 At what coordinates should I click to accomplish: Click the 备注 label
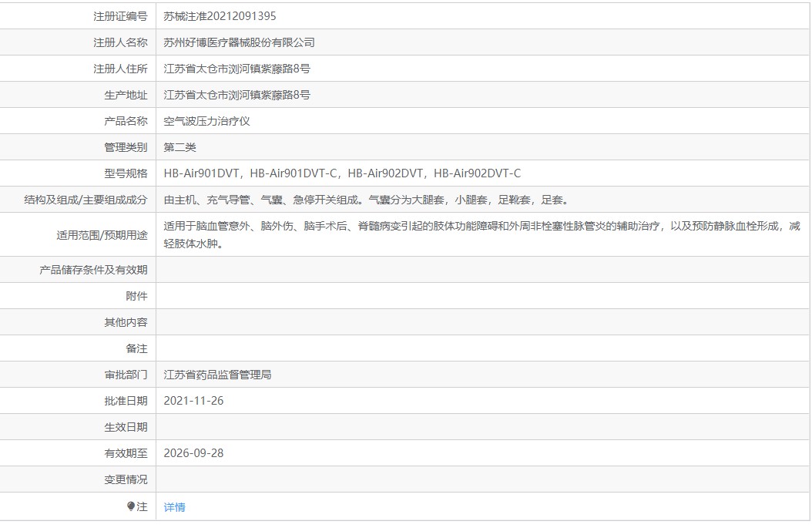click(x=136, y=348)
